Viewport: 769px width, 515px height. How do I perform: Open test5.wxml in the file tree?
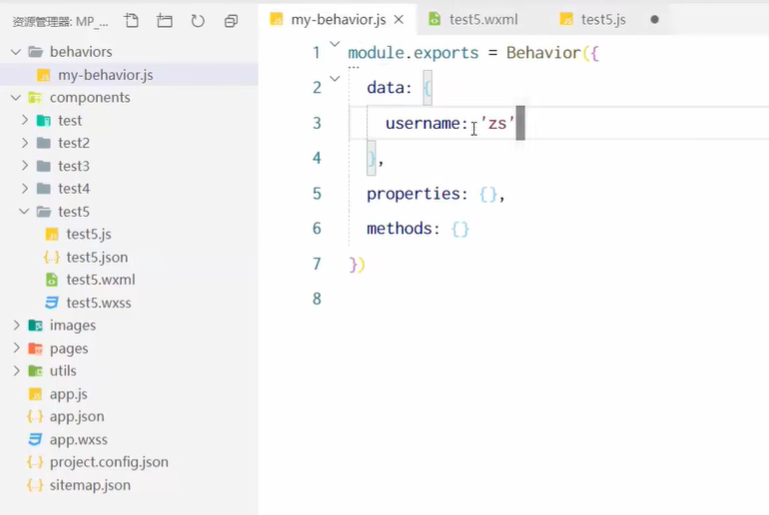(x=101, y=280)
